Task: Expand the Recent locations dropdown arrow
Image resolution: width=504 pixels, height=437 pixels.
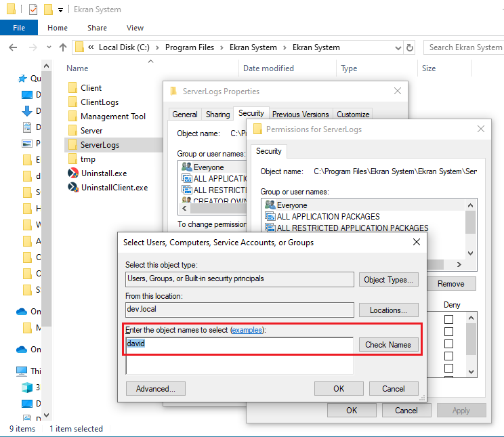Action: (x=48, y=47)
